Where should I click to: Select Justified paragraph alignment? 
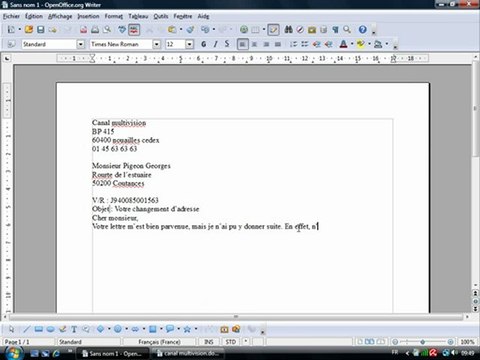coord(278,44)
